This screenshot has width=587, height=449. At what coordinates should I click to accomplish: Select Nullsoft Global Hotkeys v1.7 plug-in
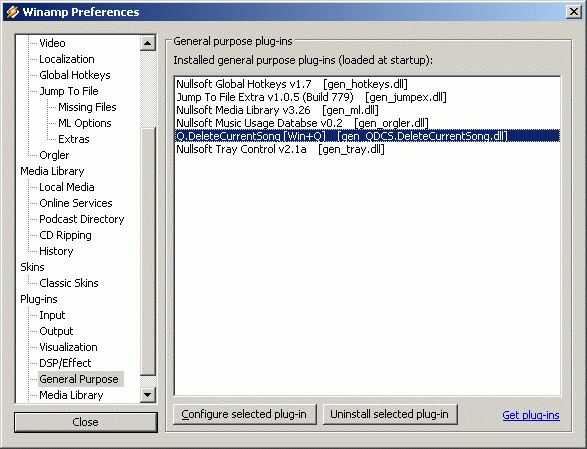click(x=367, y=84)
